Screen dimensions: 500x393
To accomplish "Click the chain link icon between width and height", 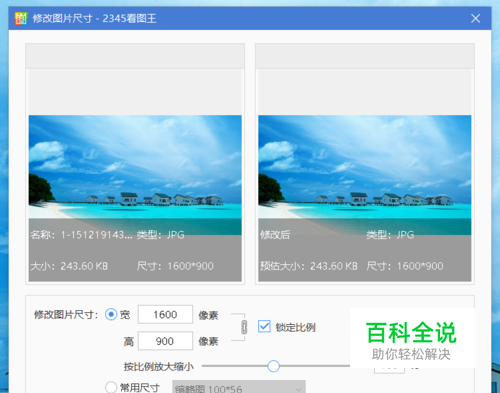I will click(244, 327).
